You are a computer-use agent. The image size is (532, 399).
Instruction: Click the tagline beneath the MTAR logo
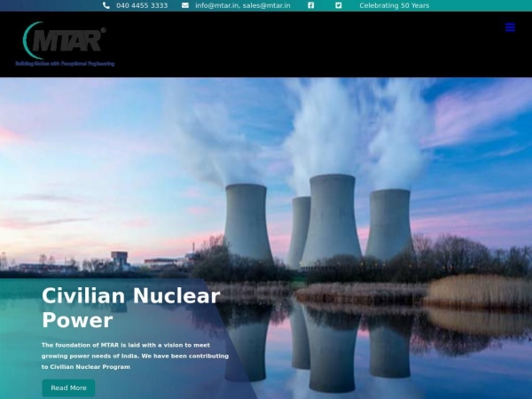click(x=65, y=64)
